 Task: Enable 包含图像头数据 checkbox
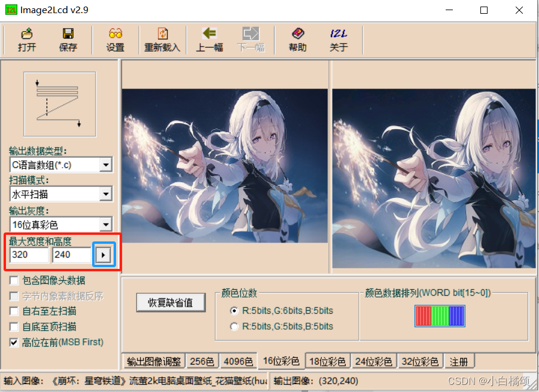tap(14, 280)
